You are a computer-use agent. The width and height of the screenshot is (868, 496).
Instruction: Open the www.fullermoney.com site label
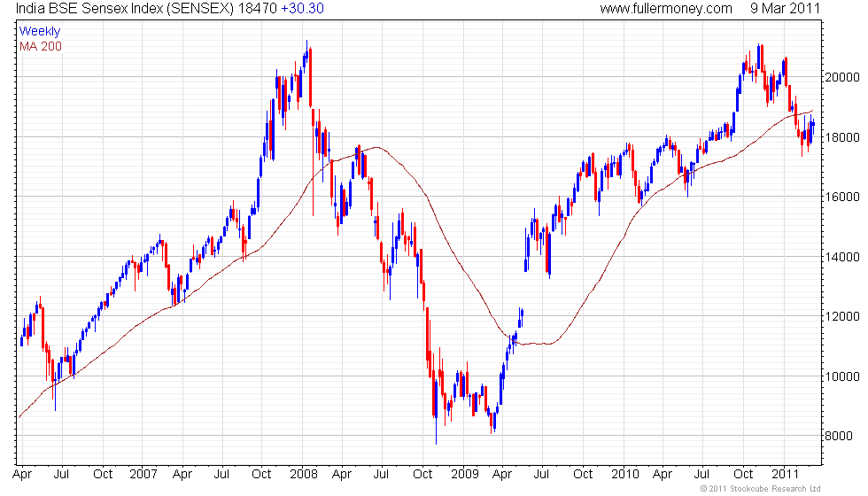coord(666,9)
